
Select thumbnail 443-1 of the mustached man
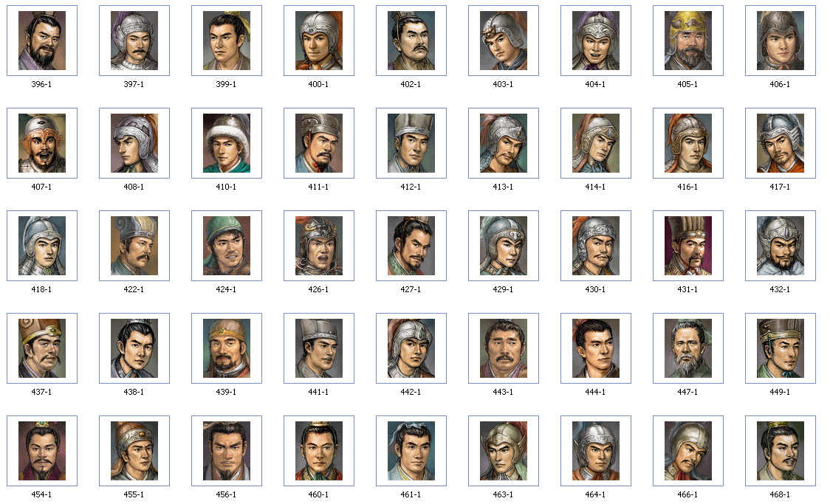(504, 348)
